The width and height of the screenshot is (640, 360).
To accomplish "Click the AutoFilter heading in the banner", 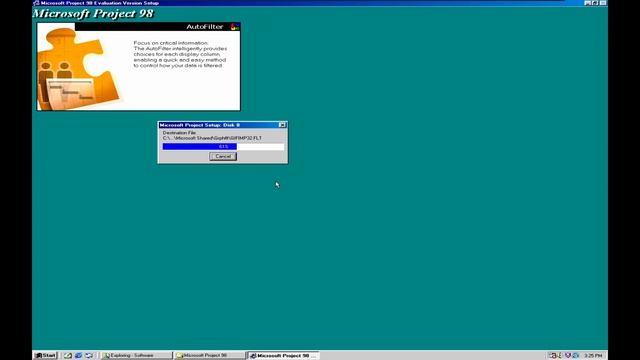I will point(204,27).
